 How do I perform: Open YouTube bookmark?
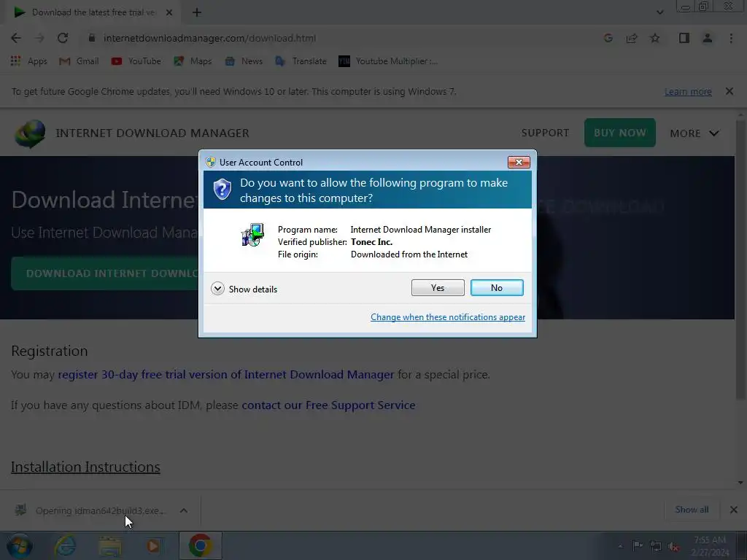click(x=136, y=61)
